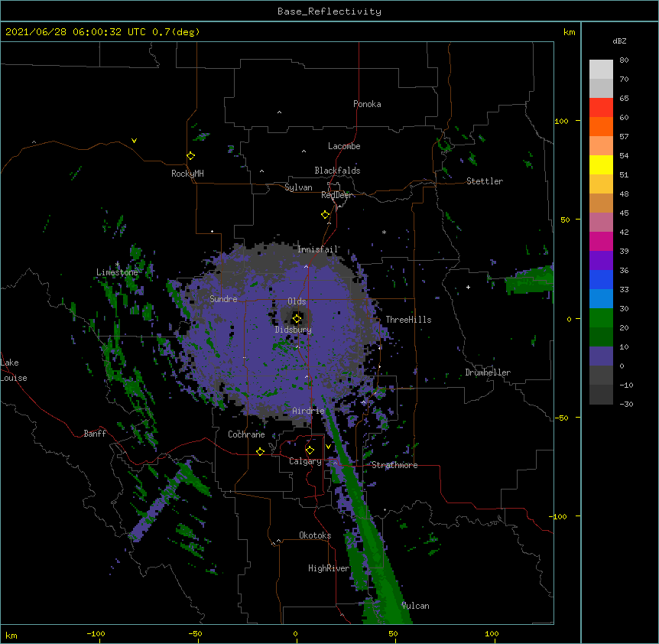The width and height of the screenshot is (659, 644).
Task: Select the yellow diamond marker above Calgary label
Action: coord(310,450)
